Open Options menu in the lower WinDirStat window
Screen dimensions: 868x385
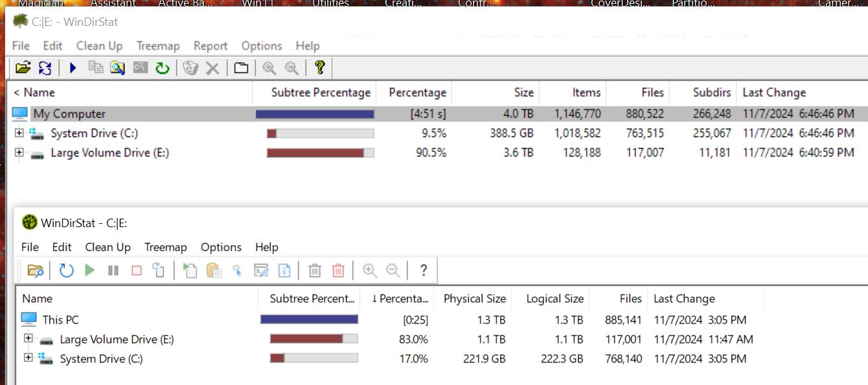221,247
